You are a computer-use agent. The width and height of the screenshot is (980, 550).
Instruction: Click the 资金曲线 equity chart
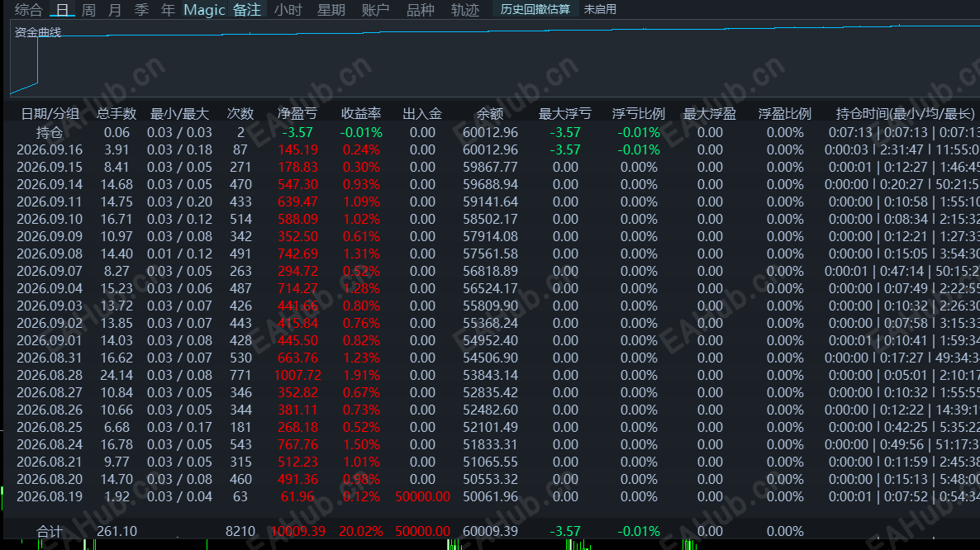tap(495, 59)
